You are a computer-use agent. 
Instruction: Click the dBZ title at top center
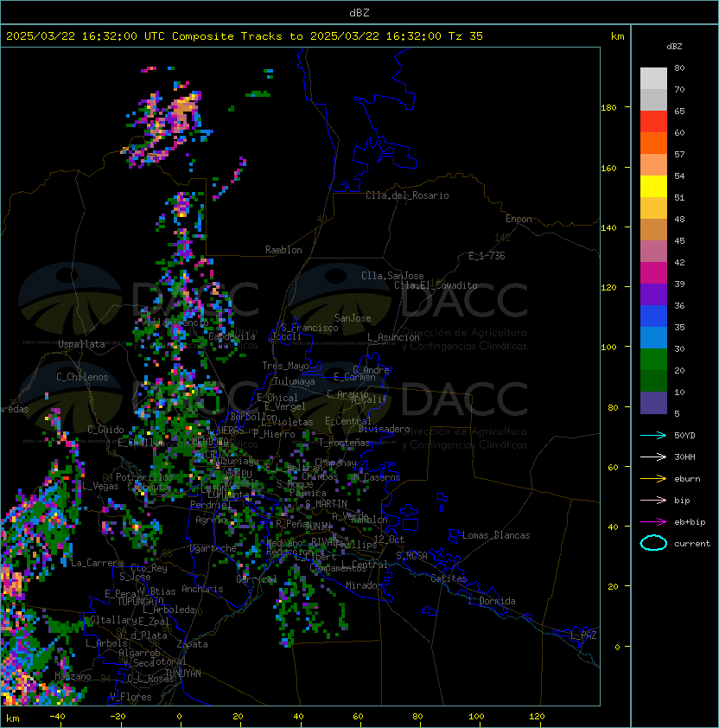(359, 12)
